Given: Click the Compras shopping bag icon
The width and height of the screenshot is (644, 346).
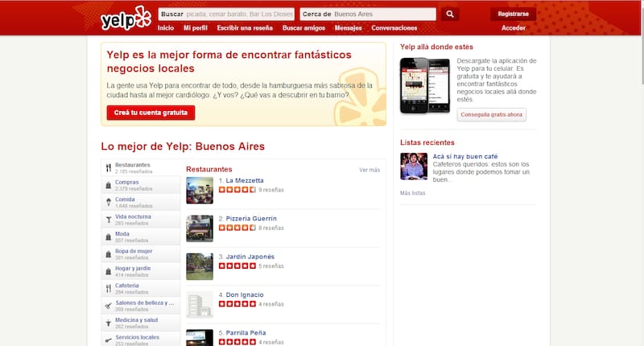Looking at the screenshot, I should tap(108, 185).
